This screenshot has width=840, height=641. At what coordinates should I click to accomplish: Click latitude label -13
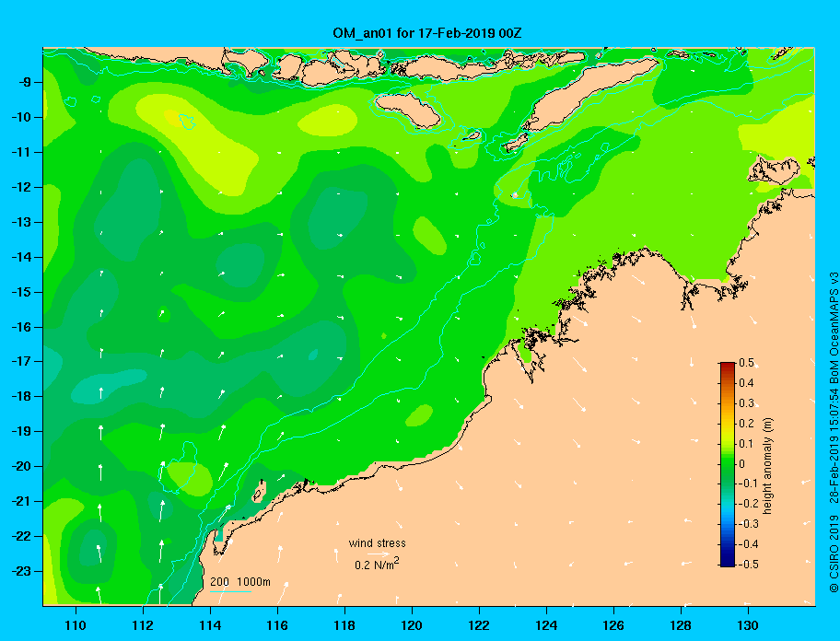pos(21,222)
